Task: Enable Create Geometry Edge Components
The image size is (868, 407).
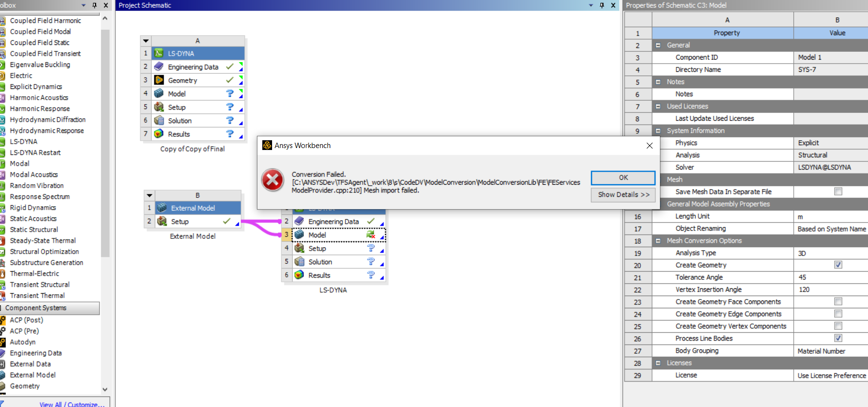Action: [x=838, y=314]
